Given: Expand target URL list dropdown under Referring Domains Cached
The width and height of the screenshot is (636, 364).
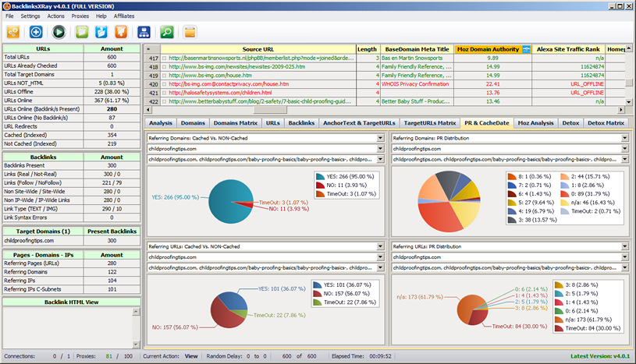Looking at the screenshot, I should tap(380, 159).
